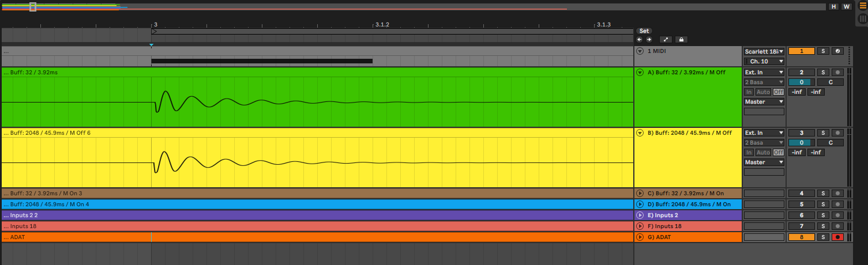Click track A's volume slider showing 0
Image resolution: width=868 pixels, height=265 pixels.
point(801,82)
